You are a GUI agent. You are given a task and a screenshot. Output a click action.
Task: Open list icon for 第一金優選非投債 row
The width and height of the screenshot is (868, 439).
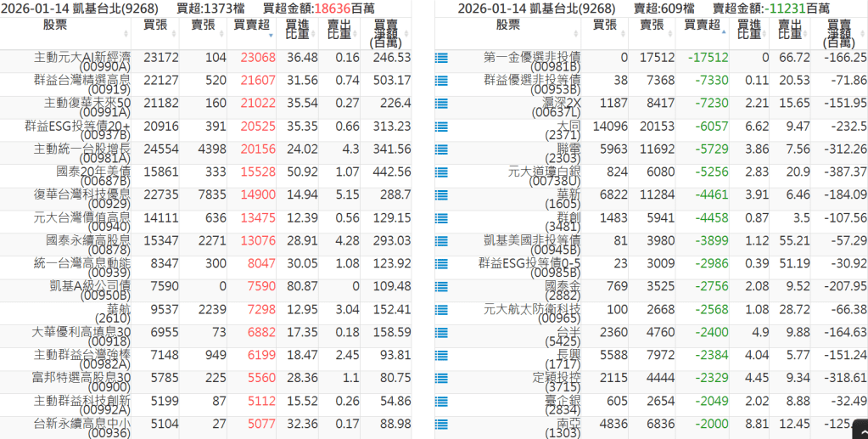click(x=441, y=59)
